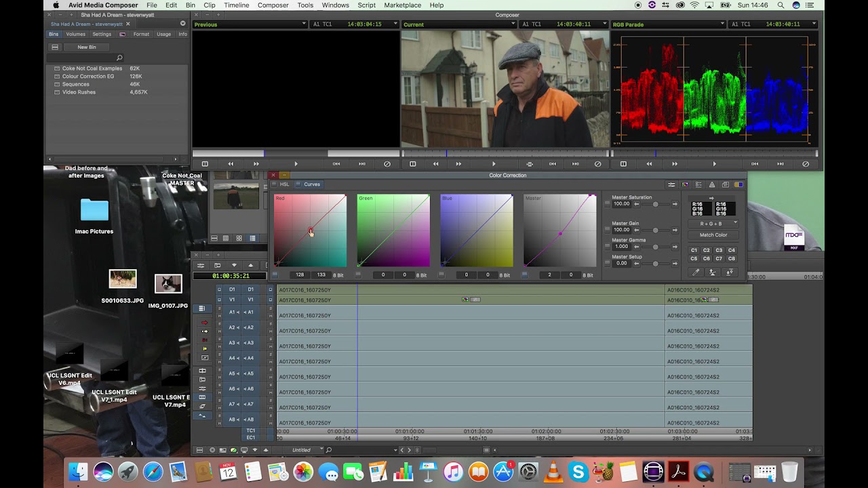Image resolution: width=868 pixels, height=488 pixels.
Task: Switch to the Settings tab
Action: pyautogui.click(x=102, y=34)
